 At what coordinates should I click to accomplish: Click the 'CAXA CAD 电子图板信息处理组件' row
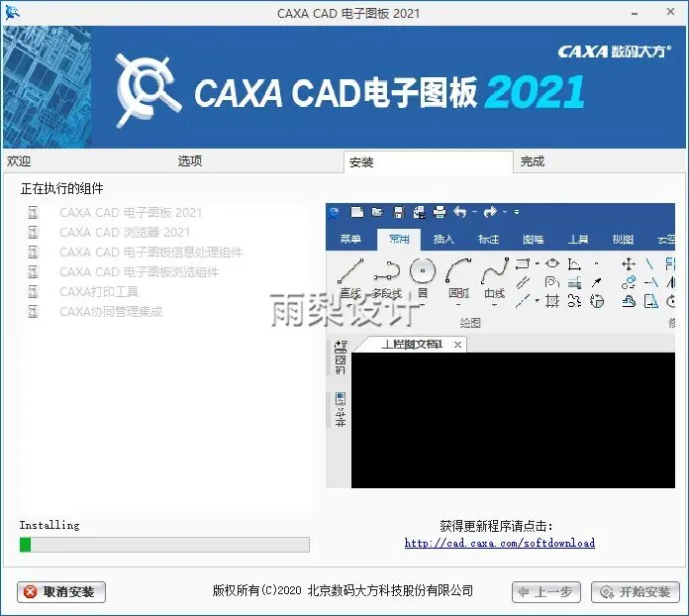click(x=151, y=252)
